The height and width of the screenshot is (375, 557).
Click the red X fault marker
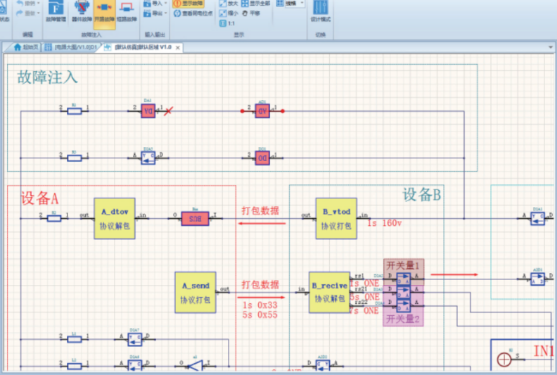click(168, 111)
